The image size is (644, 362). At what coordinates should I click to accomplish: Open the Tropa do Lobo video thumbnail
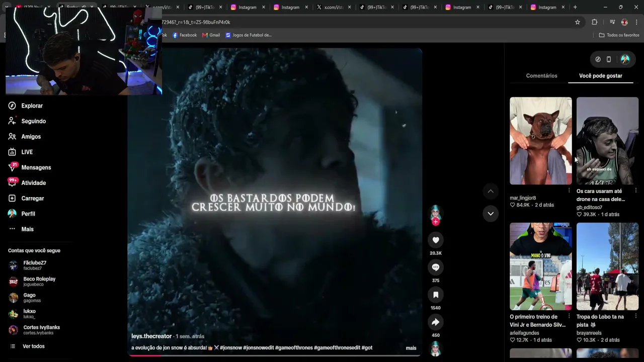click(x=607, y=266)
